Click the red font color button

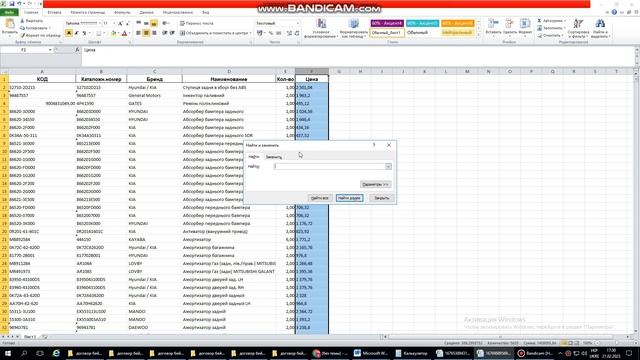point(124,33)
